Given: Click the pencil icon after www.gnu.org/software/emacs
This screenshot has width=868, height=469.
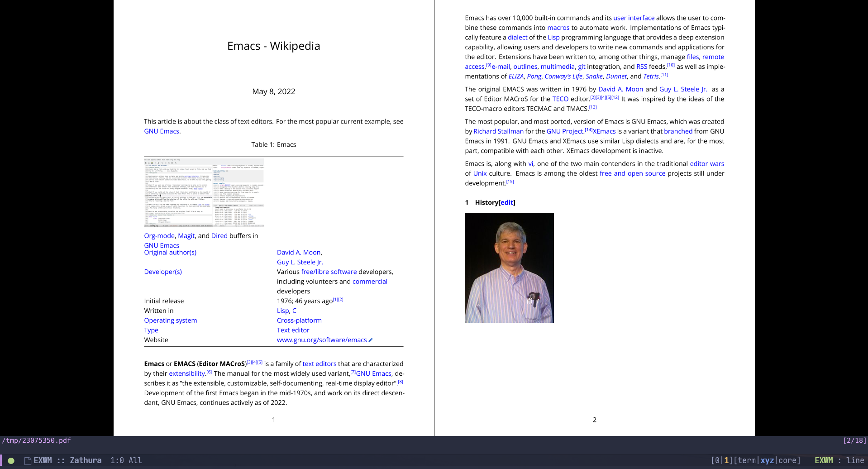Looking at the screenshot, I should [371, 340].
